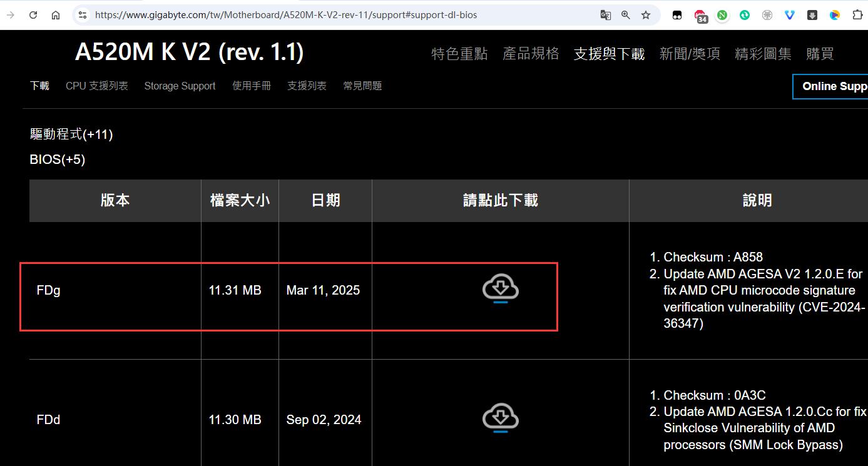Open 產品規格 in the top menu
Screen dimensions: 868x466
[x=531, y=54]
